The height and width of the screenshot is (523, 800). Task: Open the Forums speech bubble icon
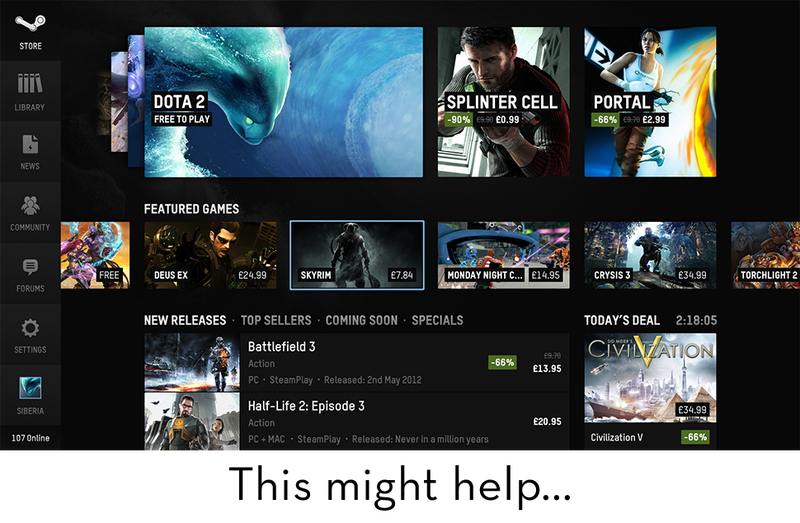point(30,267)
